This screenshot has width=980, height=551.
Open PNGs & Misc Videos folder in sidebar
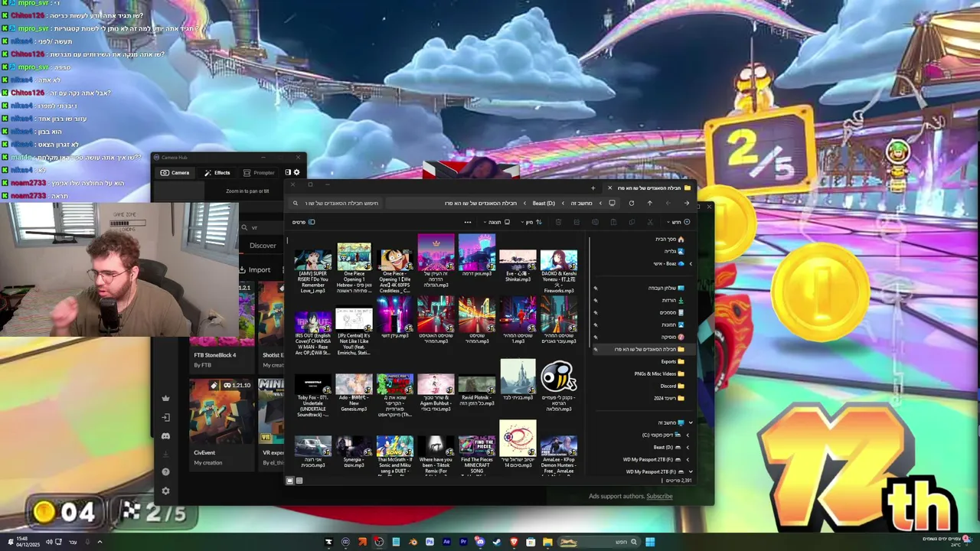pyautogui.click(x=659, y=373)
